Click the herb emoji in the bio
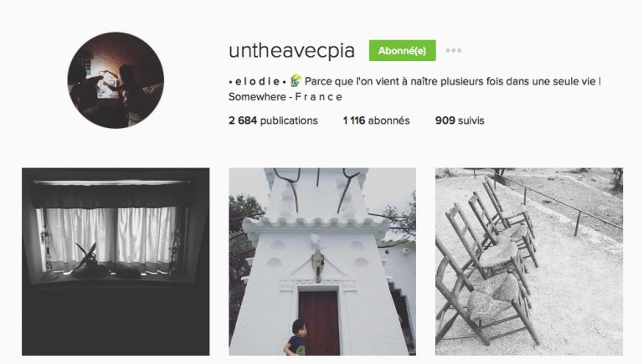This screenshot has width=643, height=364. tap(296, 81)
